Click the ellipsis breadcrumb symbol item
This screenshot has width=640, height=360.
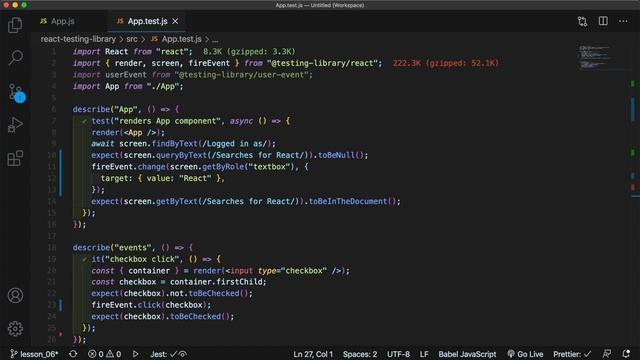point(215,40)
